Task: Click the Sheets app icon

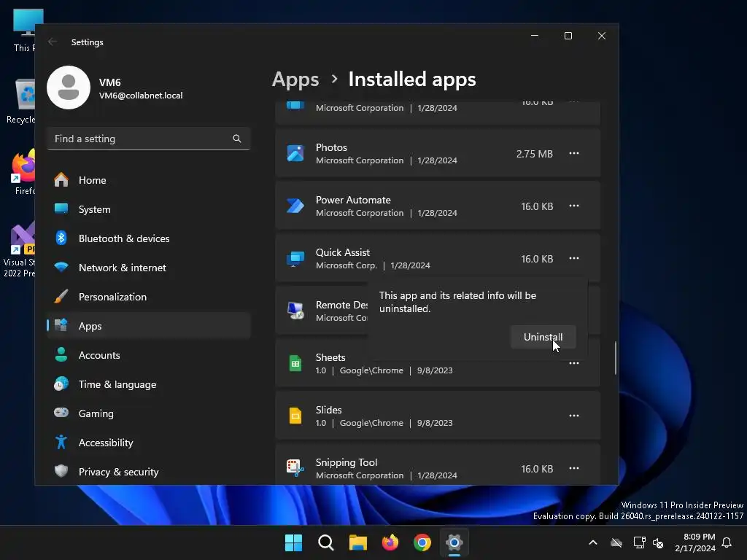Action: tap(295, 363)
